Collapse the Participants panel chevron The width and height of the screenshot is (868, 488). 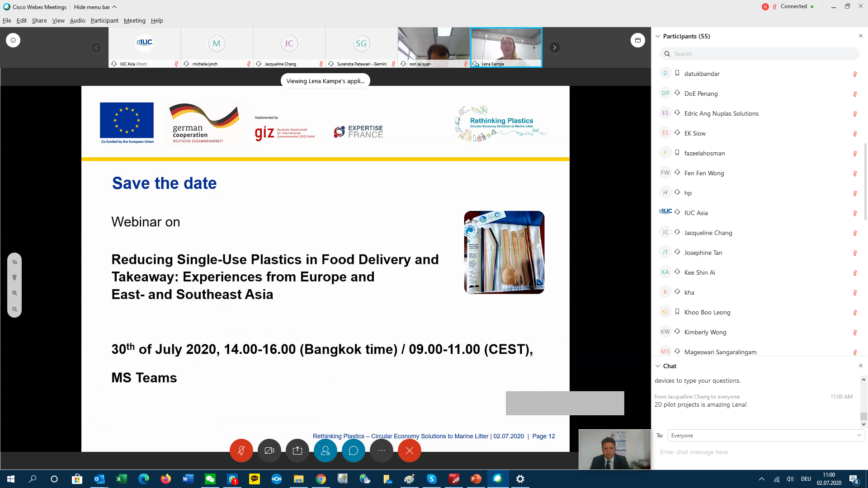click(658, 36)
